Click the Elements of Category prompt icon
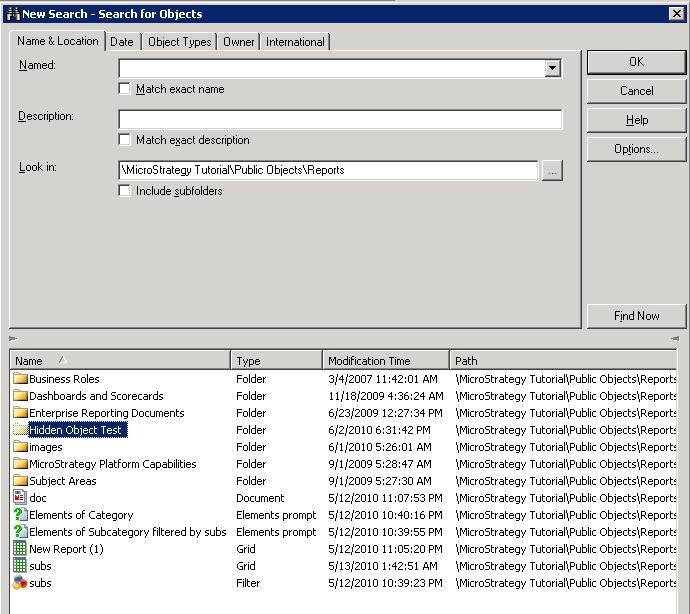 pyautogui.click(x=20, y=515)
